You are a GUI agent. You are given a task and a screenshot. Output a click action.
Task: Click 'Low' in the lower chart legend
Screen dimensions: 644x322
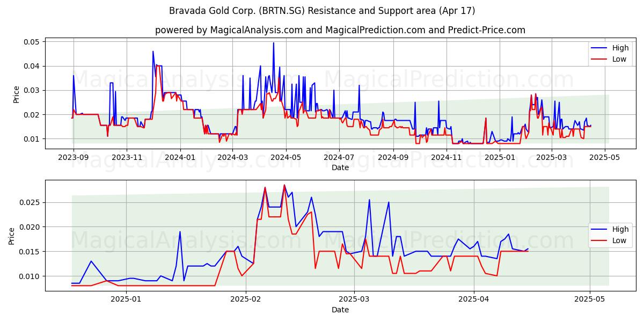tap(619, 240)
